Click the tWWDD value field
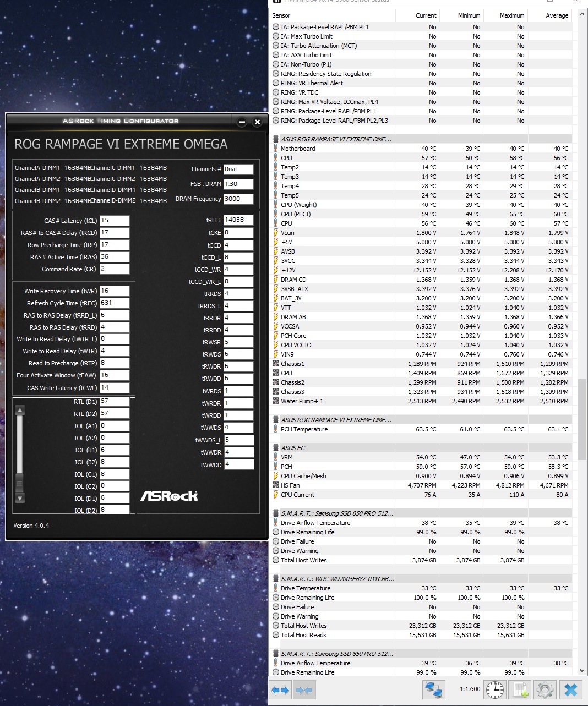 (238, 464)
